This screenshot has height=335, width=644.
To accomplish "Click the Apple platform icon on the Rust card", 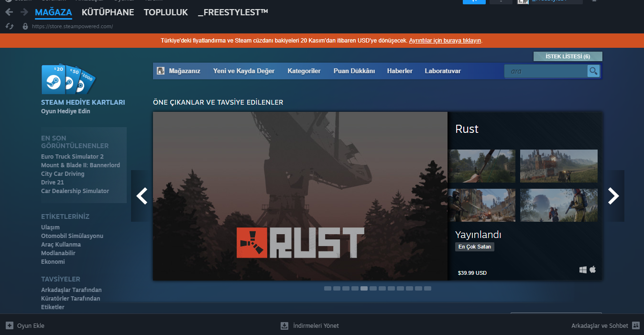I will coord(593,270).
